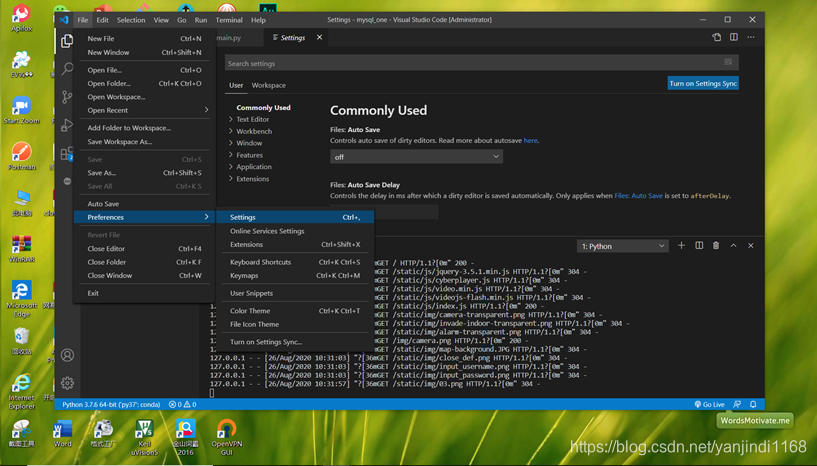The height and width of the screenshot is (466, 817).
Task: Open the Open Recent submenu
Action: (145, 110)
